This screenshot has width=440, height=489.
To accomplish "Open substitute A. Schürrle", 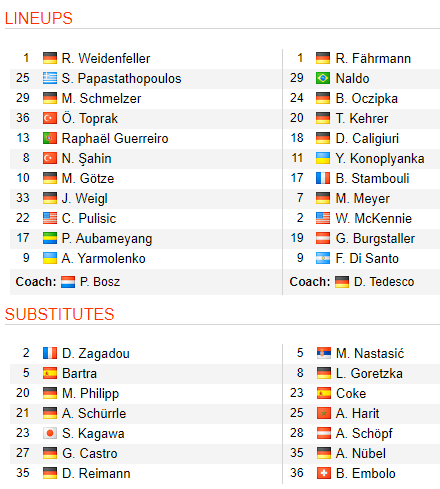I will (94, 413).
